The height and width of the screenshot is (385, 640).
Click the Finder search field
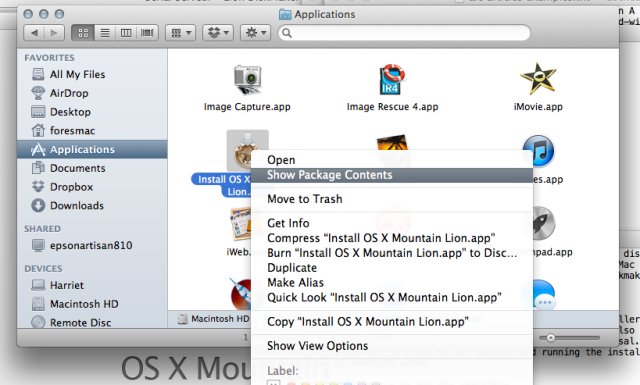(404, 33)
